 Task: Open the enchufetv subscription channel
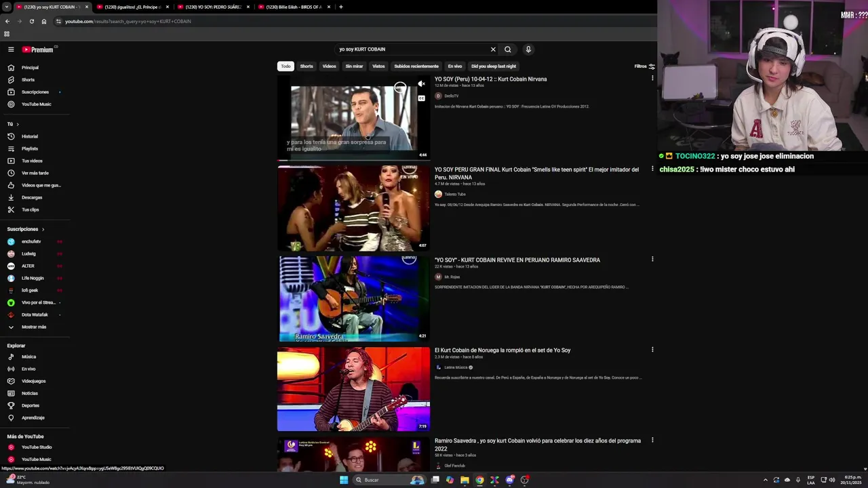(31, 242)
